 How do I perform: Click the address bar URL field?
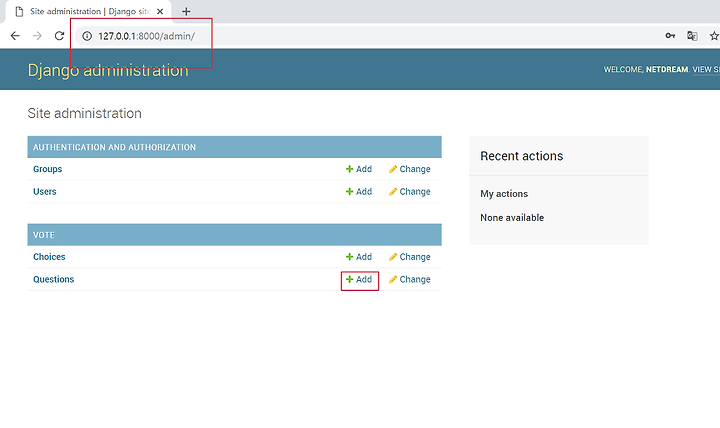[x=367, y=36]
